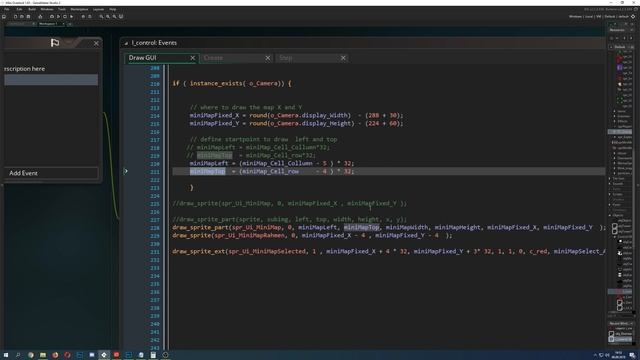The height and width of the screenshot is (360, 640).
Task: Stop the running game with Stop icon
Action: pos(64,17)
